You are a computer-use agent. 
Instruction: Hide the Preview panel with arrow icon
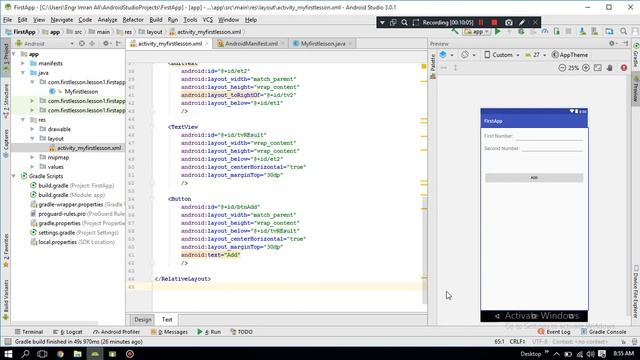(x=625, y=43)
